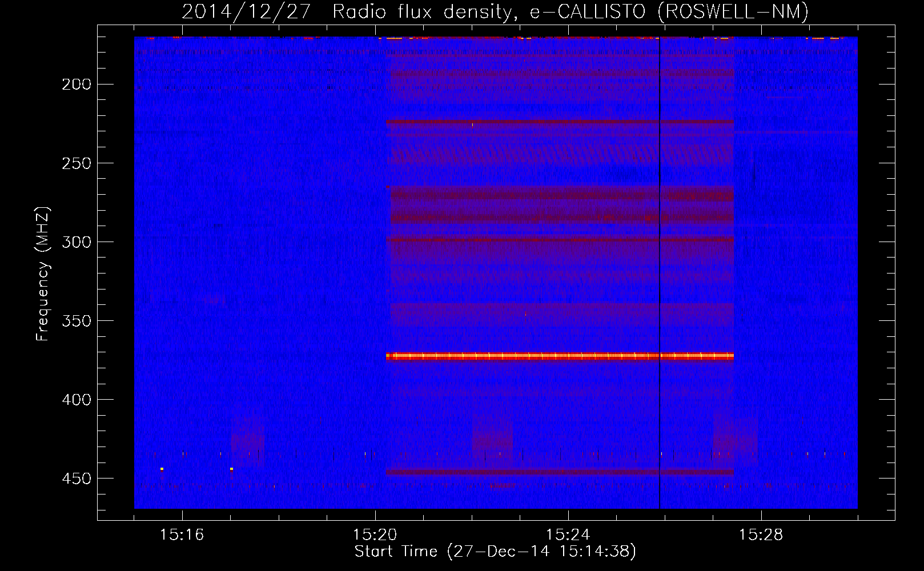The height and width of the screenshot is (571, 924).
Task: Click the 200 frequency tick label
Action: (76, 85)
